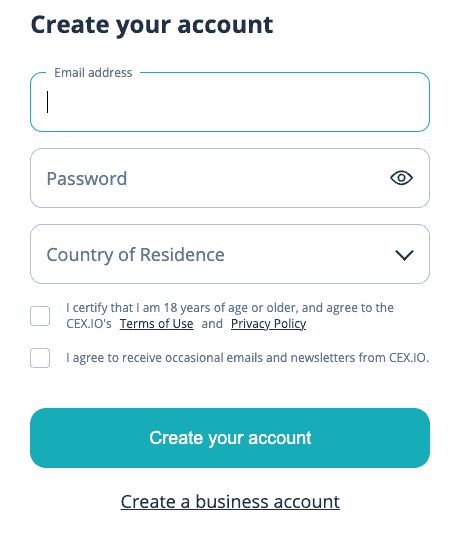Image resolution: width=462 pixels, height=542 pixels.
Task: Click the chevron arrow in Country of Residence
Action: tap(404, 255)
